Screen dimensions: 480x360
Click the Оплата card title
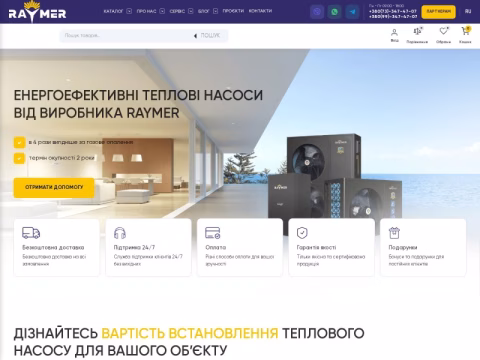[x=216, y=247]
